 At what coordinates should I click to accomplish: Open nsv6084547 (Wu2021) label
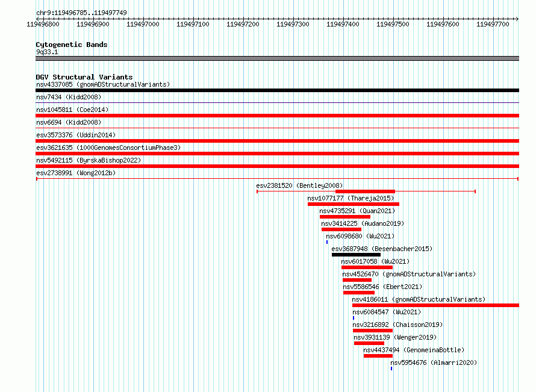387,312
